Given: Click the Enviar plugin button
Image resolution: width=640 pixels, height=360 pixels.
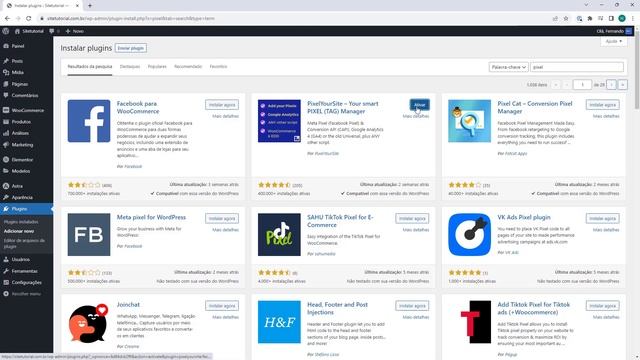Looking at the screenshot, I should [131, 48].
